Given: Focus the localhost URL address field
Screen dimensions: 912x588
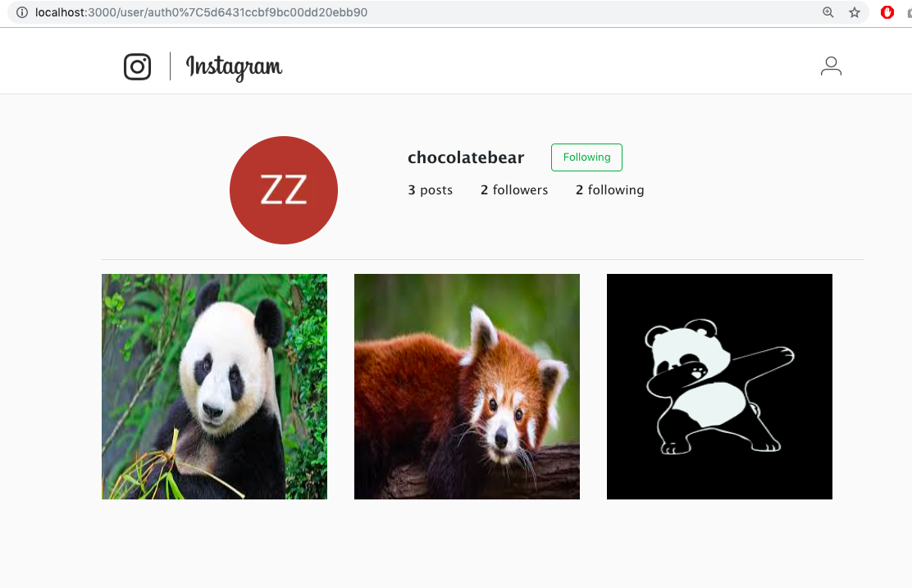Looking at the screenshot, I should (x=407, y=12).
